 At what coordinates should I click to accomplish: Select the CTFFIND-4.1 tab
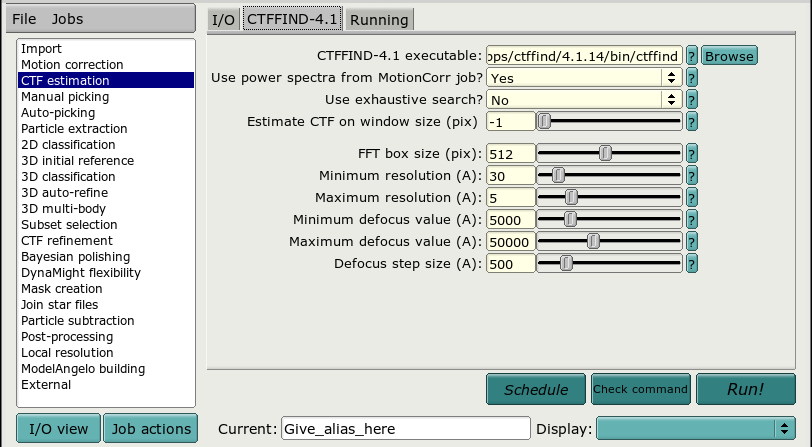292,19
